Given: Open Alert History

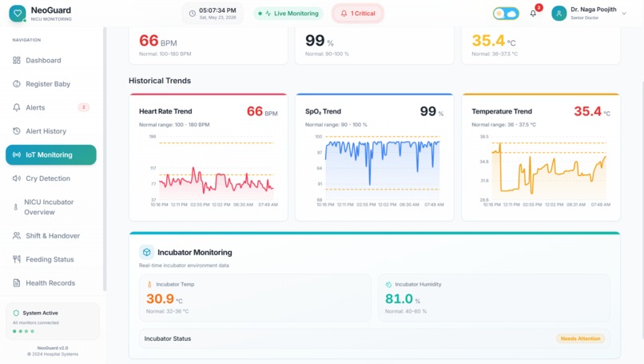Looking at the screenshot, I should point(51,131).
